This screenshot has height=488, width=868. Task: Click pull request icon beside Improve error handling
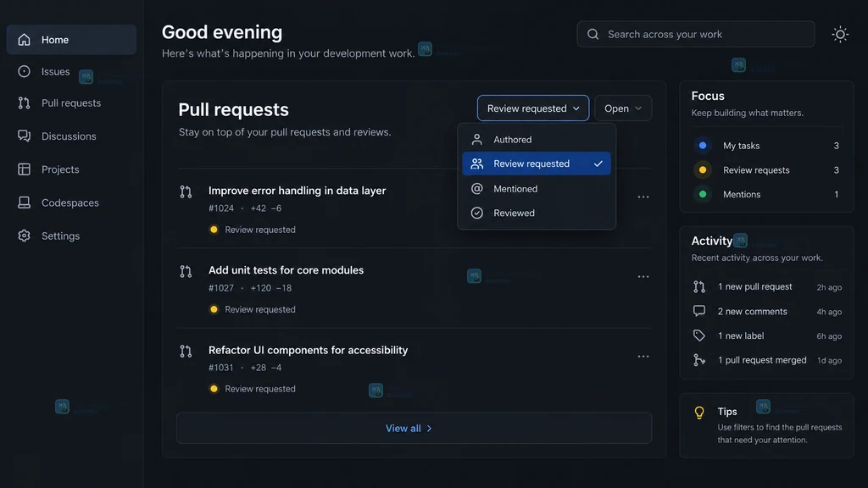(x=186, y=192)
